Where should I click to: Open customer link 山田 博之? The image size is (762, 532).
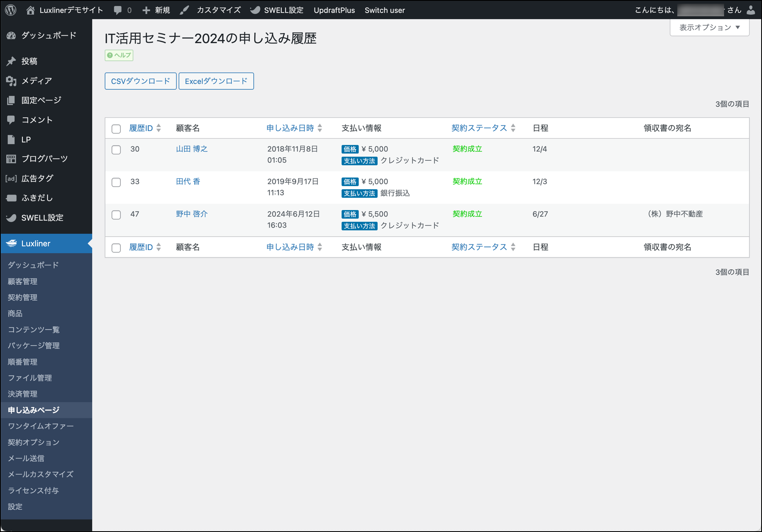pyautogui.click(x=191, y=149)
